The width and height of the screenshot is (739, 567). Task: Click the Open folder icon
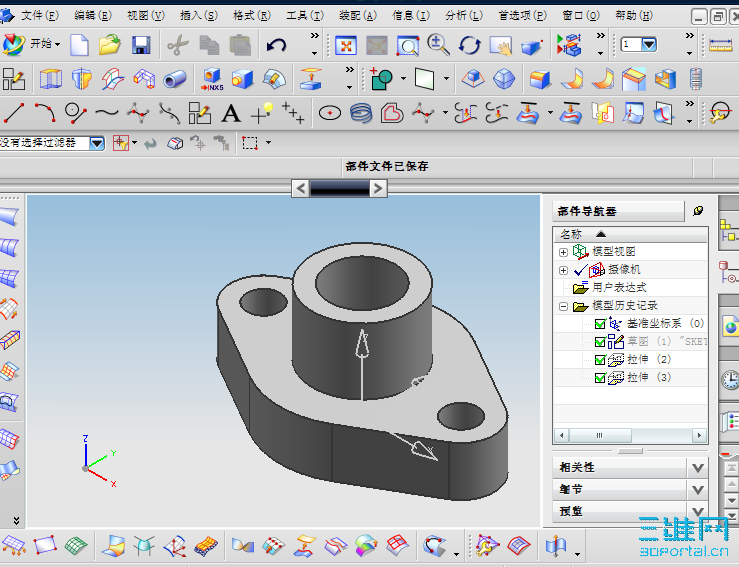coord(110,45)
